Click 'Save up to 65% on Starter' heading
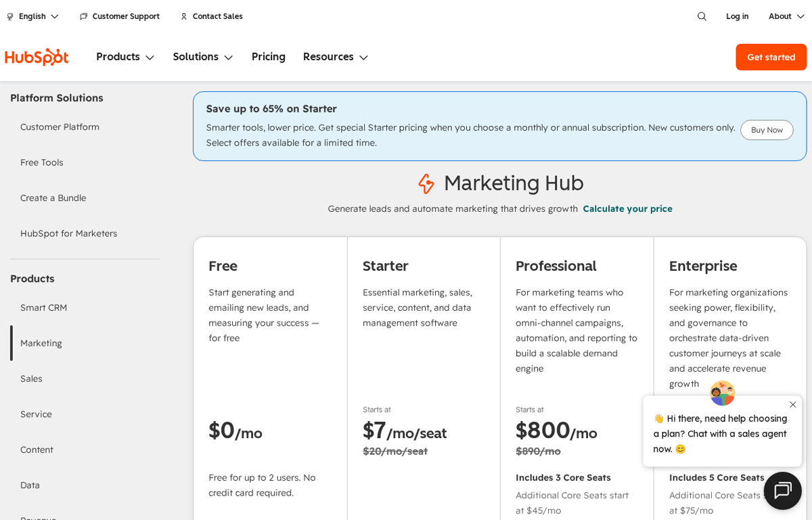This screenshot has height=520, width=812. (271, 108)
